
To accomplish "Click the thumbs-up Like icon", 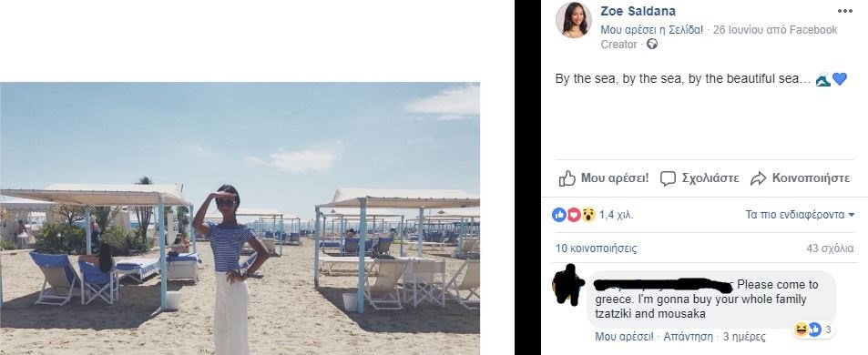I will 567,178.
